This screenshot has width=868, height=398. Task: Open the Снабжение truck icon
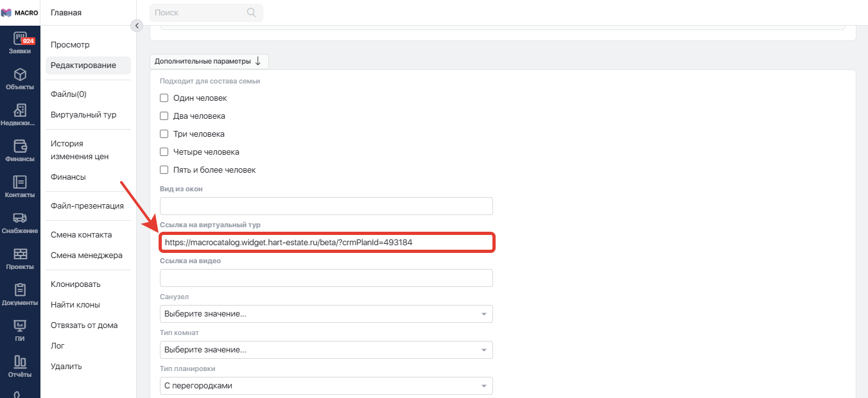point(20,218)
